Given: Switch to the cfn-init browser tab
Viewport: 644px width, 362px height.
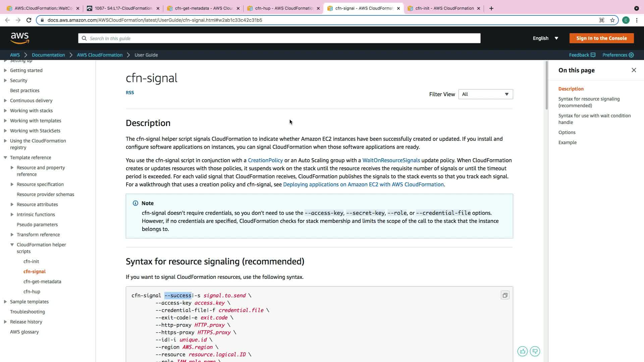Looking at the screenshot, I should 444,8.
